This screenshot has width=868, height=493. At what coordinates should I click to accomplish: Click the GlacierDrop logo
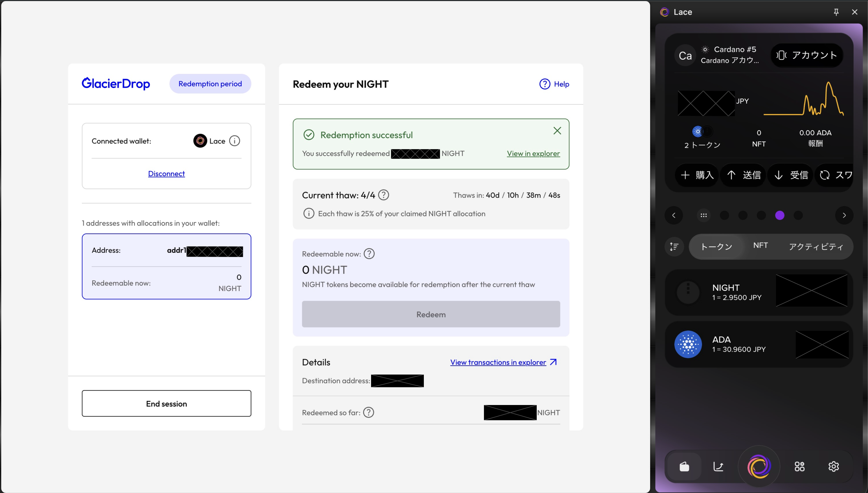116,84
